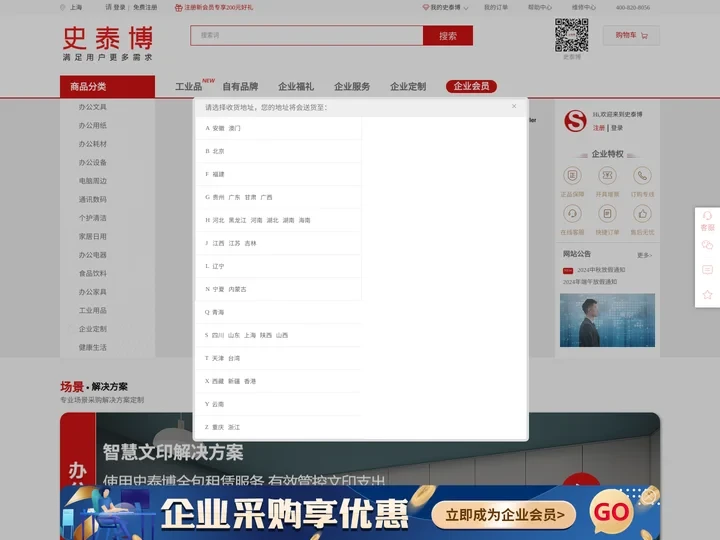The height and width of the screenshot is (540, 720).
Task: Click the 免费注册 link
Action: click(x=145, y=7)
